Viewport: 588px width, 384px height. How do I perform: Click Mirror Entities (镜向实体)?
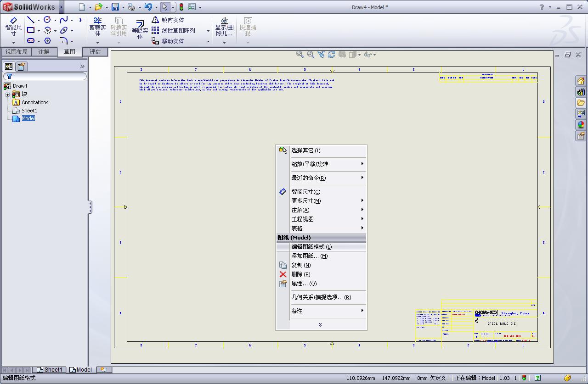tap(168, 20)
